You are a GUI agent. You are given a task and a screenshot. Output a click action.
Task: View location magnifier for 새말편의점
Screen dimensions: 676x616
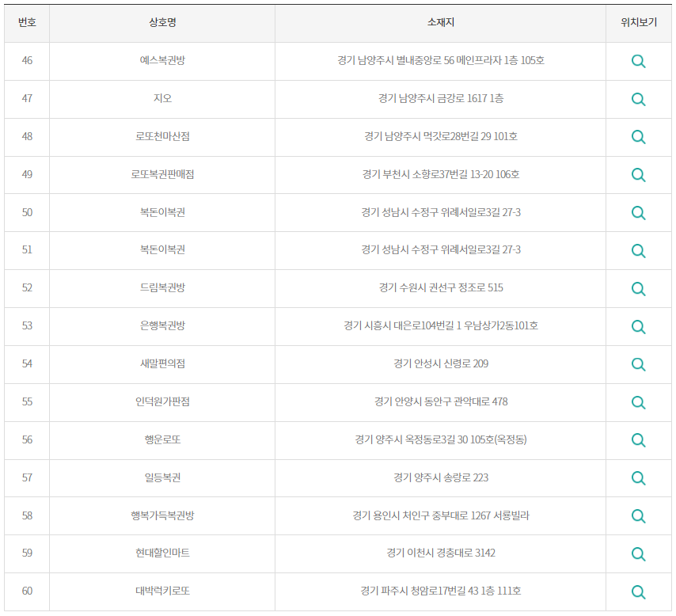coord(638,364)
